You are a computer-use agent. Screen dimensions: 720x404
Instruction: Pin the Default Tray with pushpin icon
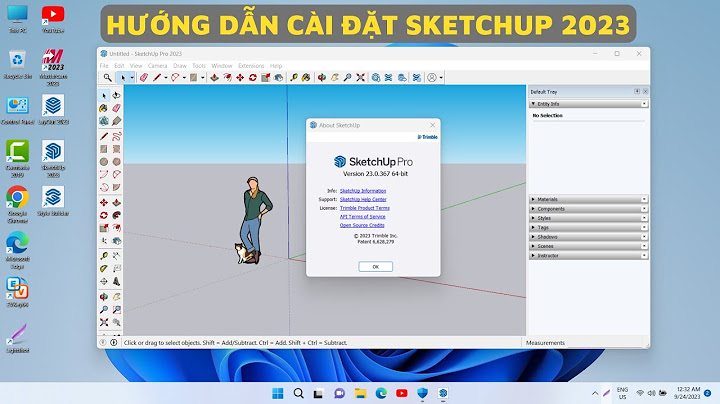coord(637,91)
